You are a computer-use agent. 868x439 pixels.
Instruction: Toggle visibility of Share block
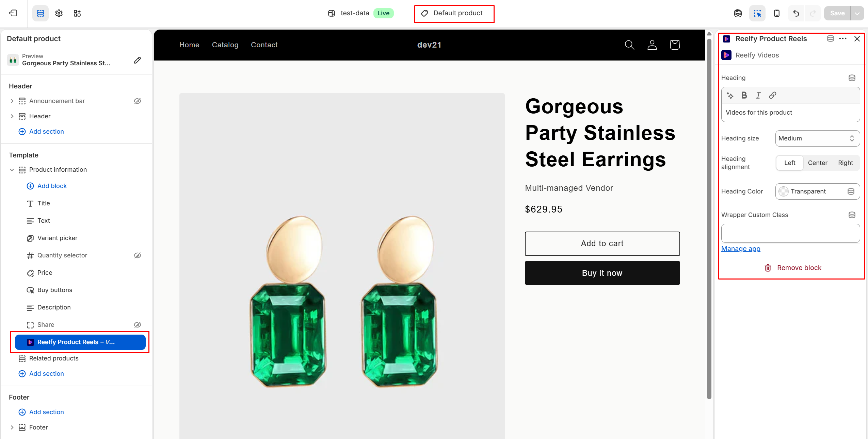tap(138, 325)
